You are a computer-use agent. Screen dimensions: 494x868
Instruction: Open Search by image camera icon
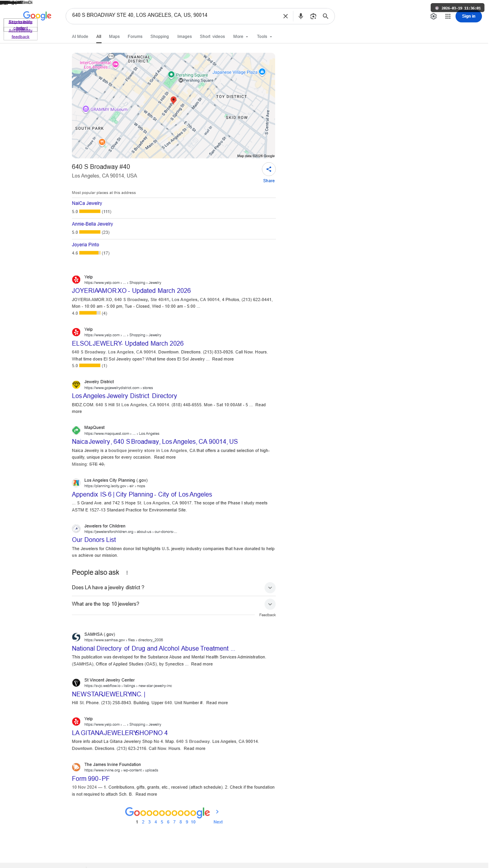click(x=313, y=16)
